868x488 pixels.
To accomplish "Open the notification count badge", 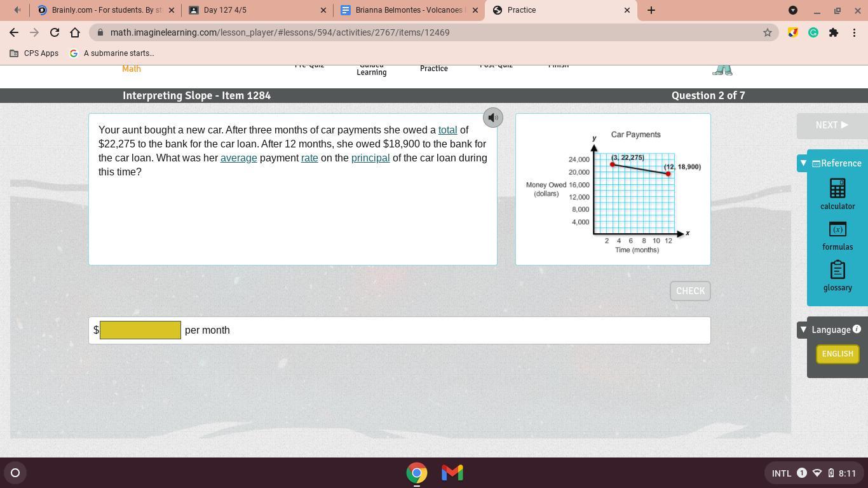I will tap(802, 473).
